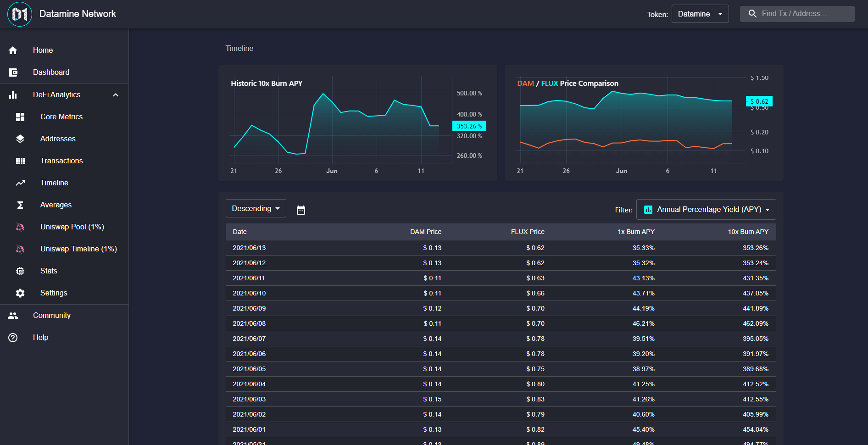Click the 405.99% value for 2021/06/02

coord(756,415)
